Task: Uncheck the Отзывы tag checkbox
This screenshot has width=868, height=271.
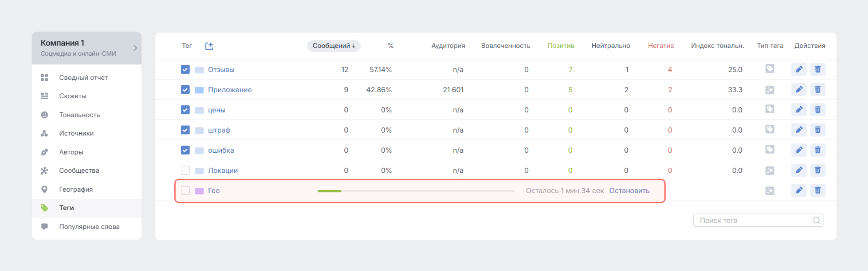Action: click(185, 69)
